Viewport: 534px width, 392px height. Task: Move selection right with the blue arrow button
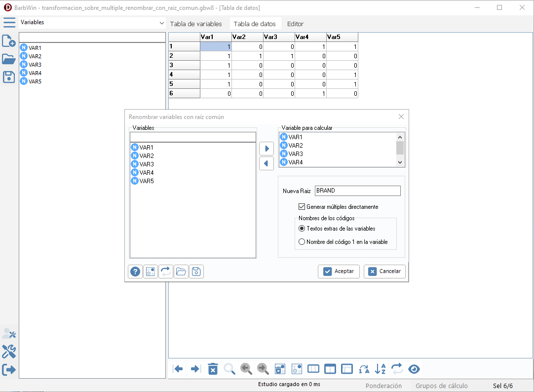pos(267,149)
